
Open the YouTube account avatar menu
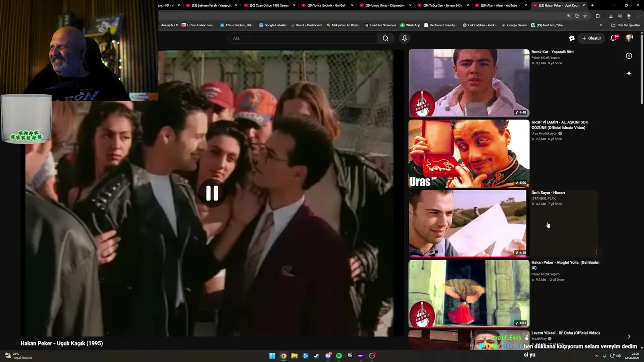[x=629, y=38]
